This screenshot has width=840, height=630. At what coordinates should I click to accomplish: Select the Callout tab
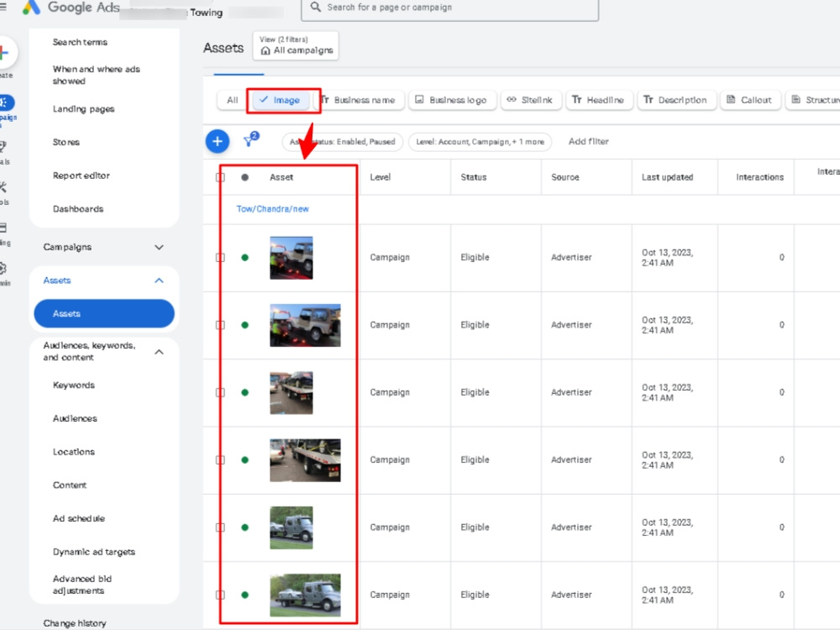coord(750,100)
